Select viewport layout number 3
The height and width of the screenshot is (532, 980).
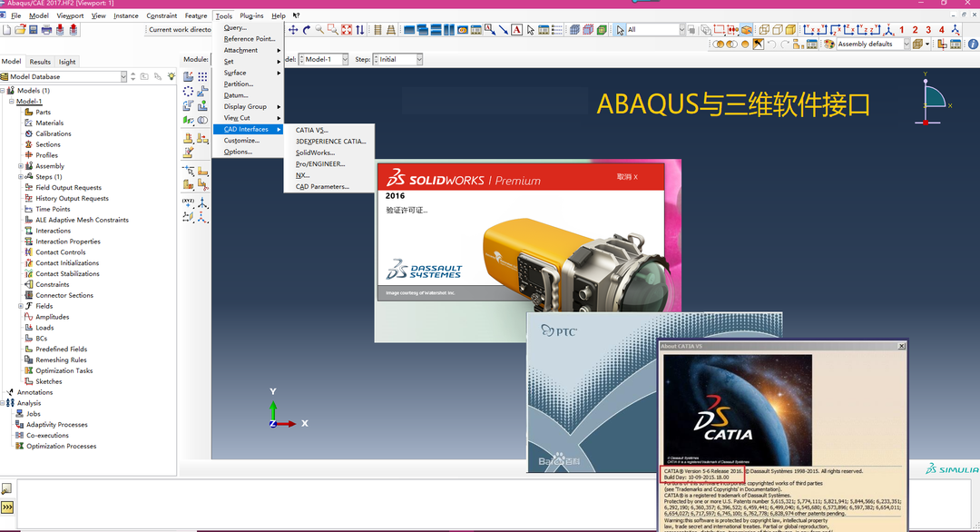[x=928, y=30]
